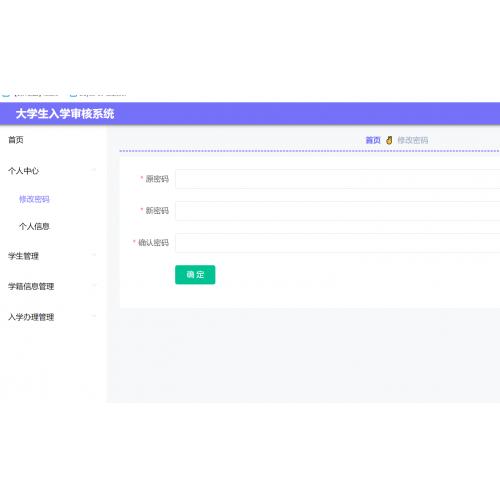Expand the 学籍信息管理 menu arrow
This screenshot has width=500, height=500.
[94, 285]
